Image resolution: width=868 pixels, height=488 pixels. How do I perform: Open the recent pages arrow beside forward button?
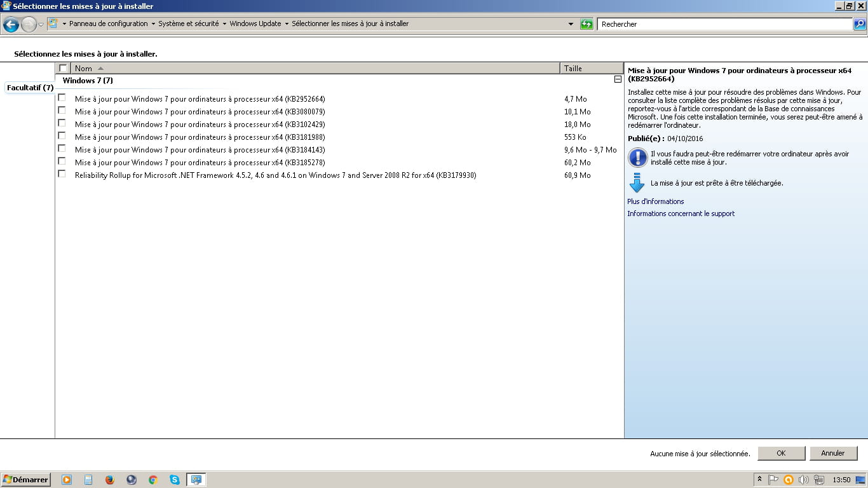click(x=41, y=25)
